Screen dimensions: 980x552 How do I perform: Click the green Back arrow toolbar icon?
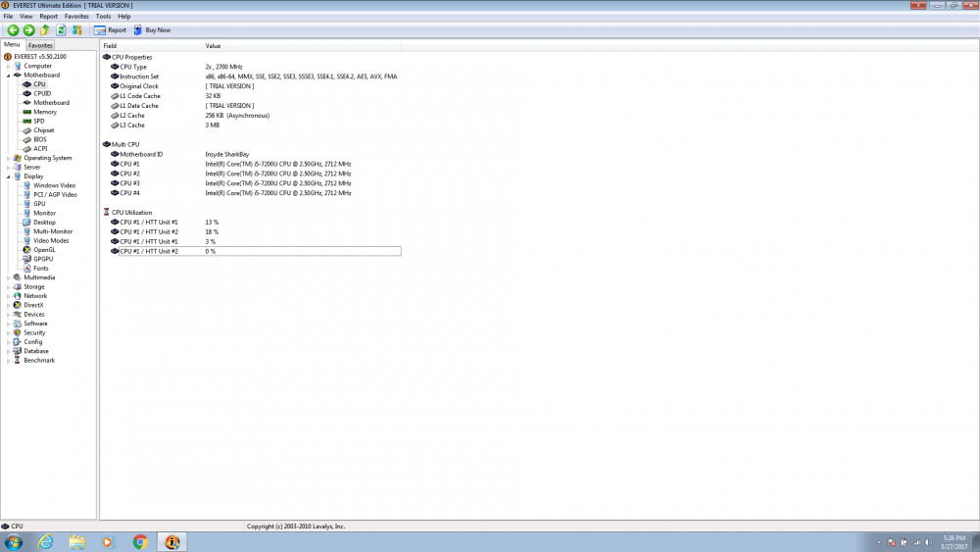(13, 30)
